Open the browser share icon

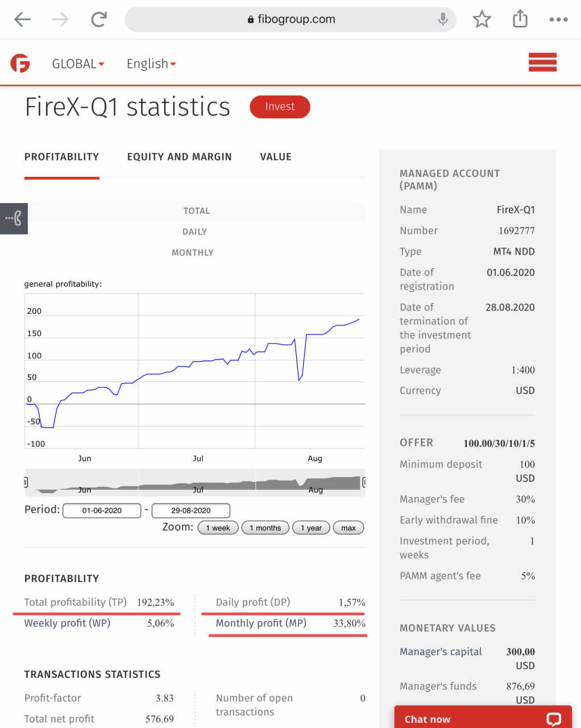pyautogui.click(x=520, y=19)
